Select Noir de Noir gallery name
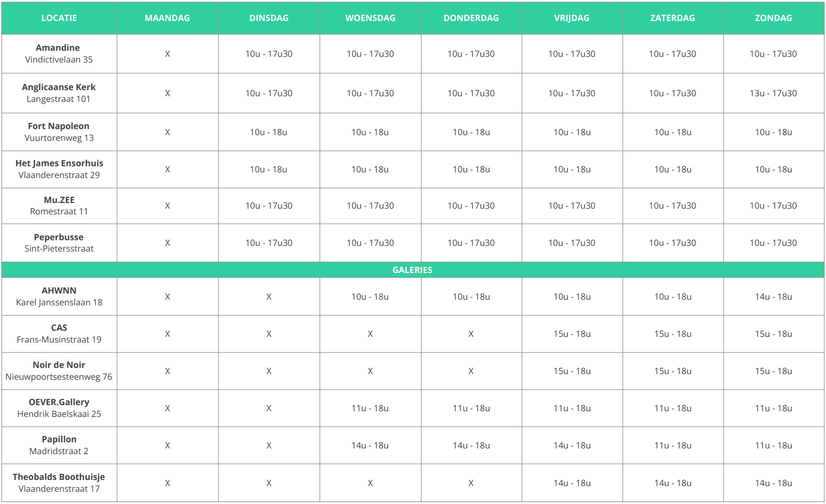Screen dimensions: 826x504 point(59,365)
